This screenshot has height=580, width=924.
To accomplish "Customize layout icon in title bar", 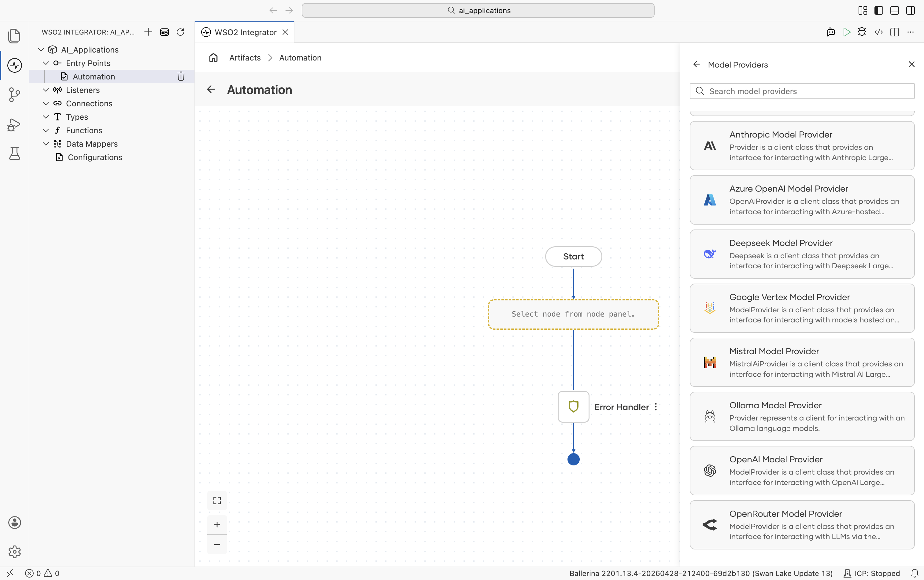I will 863,10.
